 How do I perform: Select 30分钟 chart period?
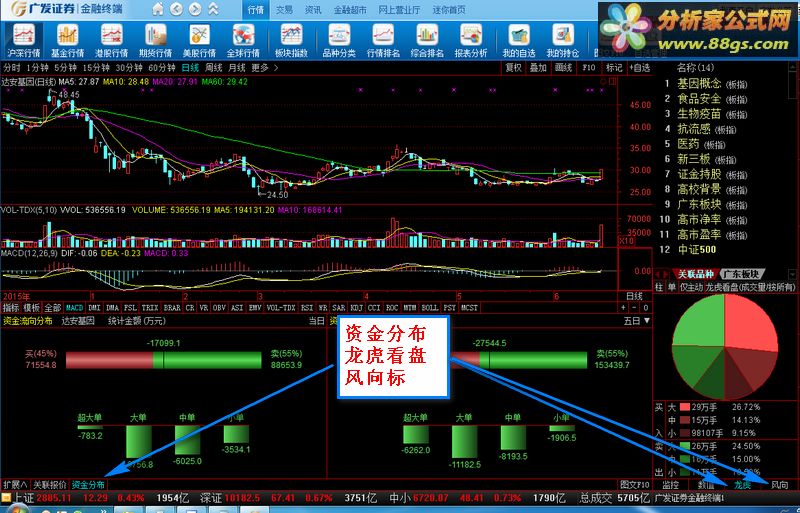click(x=129, y=67)
